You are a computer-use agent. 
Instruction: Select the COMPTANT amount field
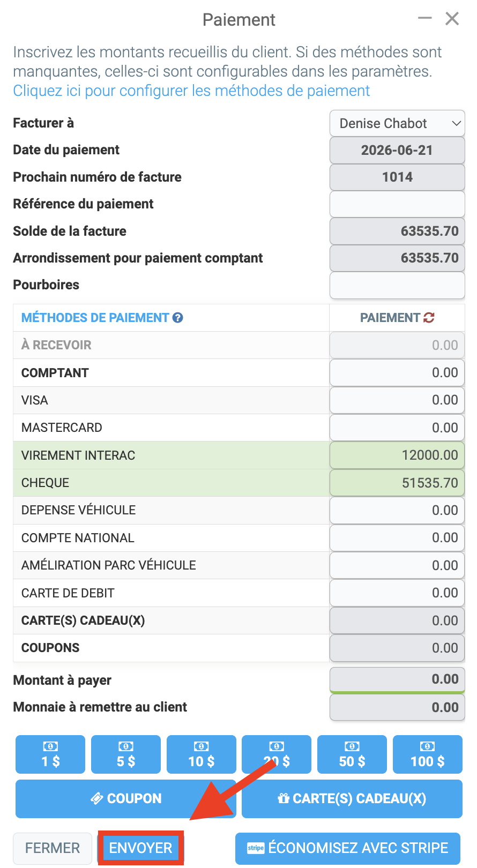pos(397,372)
